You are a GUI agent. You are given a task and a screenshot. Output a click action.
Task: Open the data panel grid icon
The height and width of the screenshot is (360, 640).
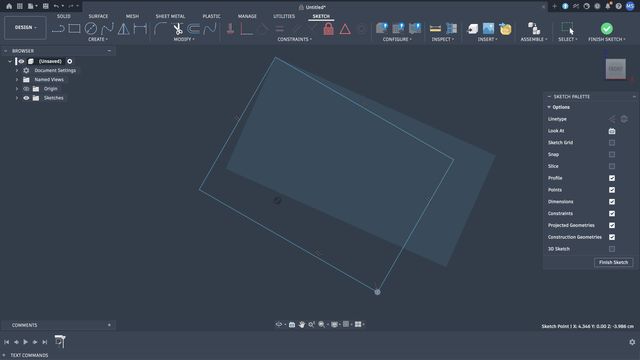19,6
